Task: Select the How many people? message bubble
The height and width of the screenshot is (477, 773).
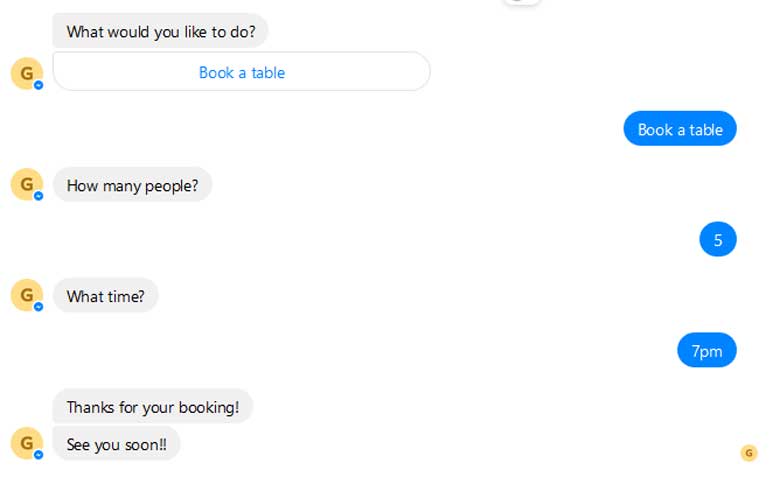Action: [x=132, y=185]
